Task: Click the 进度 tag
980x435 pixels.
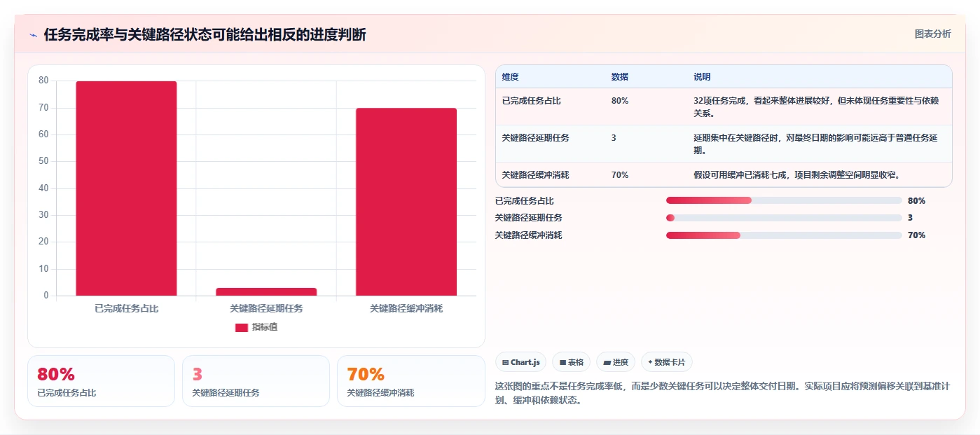Action: [616, 362]
